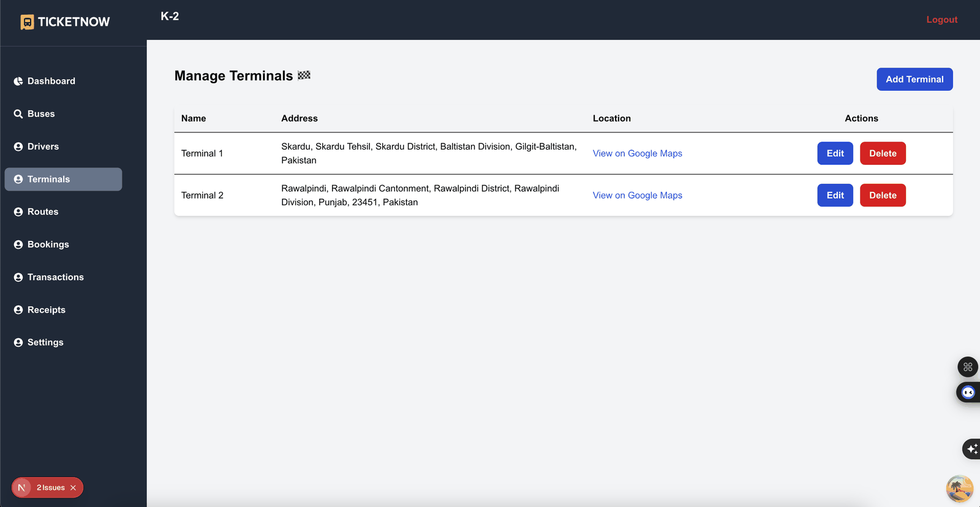Delete Terminal 2
The height and width of the screenshot is (507, 980).
883,195
